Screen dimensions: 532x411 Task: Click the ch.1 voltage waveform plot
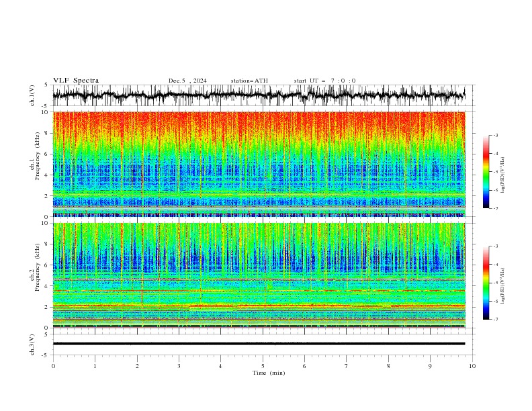coord(259,95)
